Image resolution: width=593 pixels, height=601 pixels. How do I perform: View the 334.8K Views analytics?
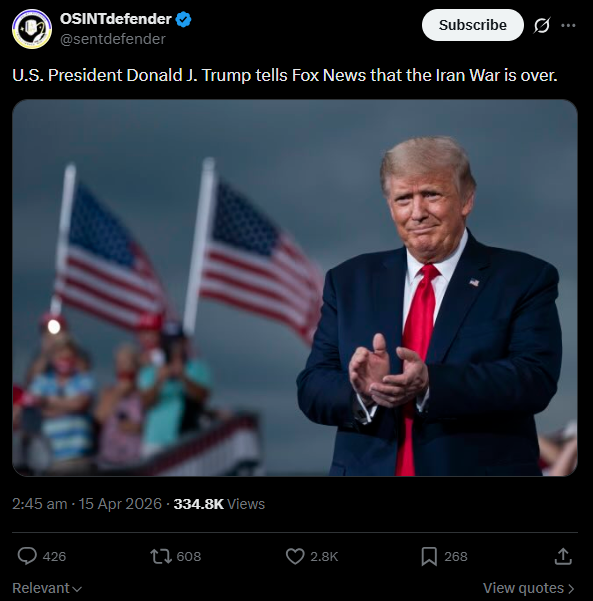pos(219,504)
